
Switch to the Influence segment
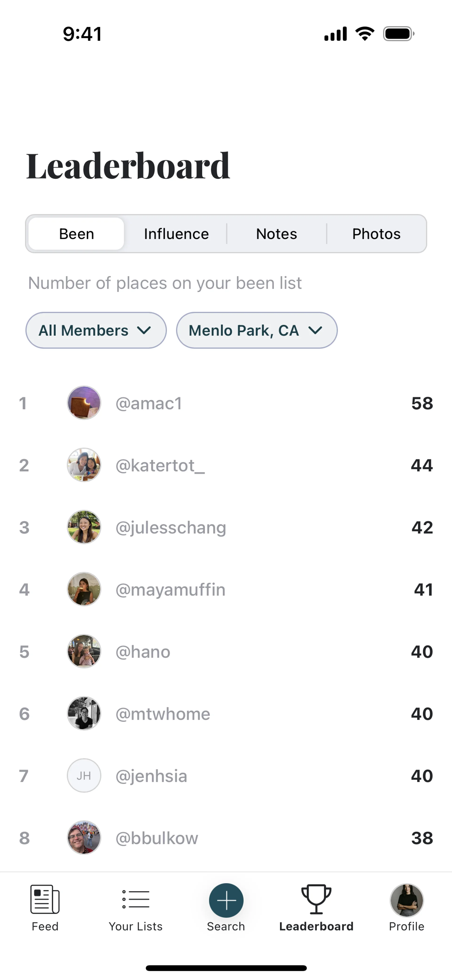(x=176, y=234)
